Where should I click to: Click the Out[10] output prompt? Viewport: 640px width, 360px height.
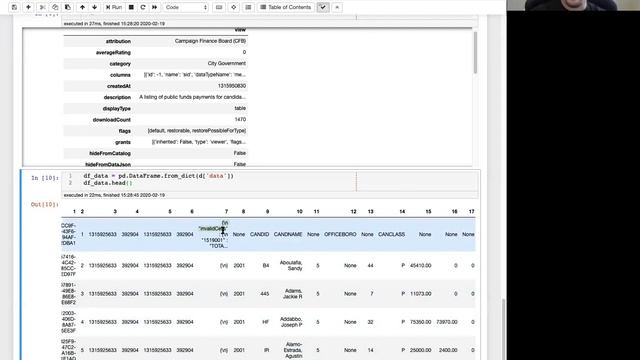click(45, 204)
